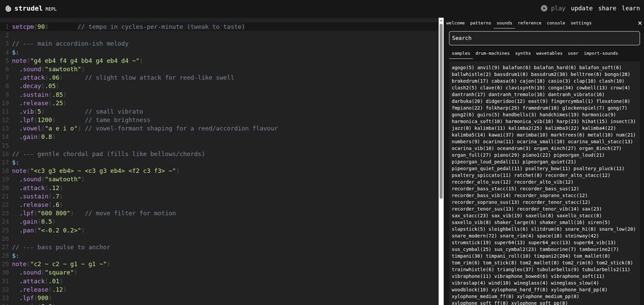Image resolution: width=644 pixels, height=305 pixels.
Task: Select the synths sub-tab
Action: click(x=523, y=54)
